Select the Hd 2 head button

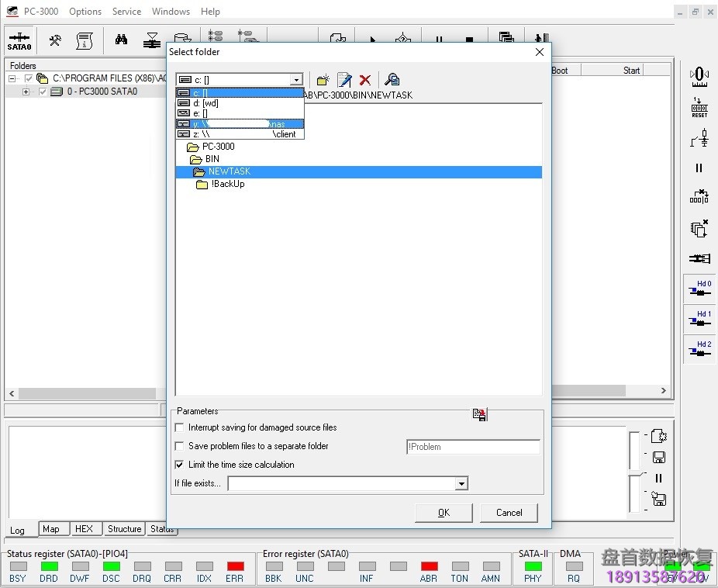coord(699,348)
